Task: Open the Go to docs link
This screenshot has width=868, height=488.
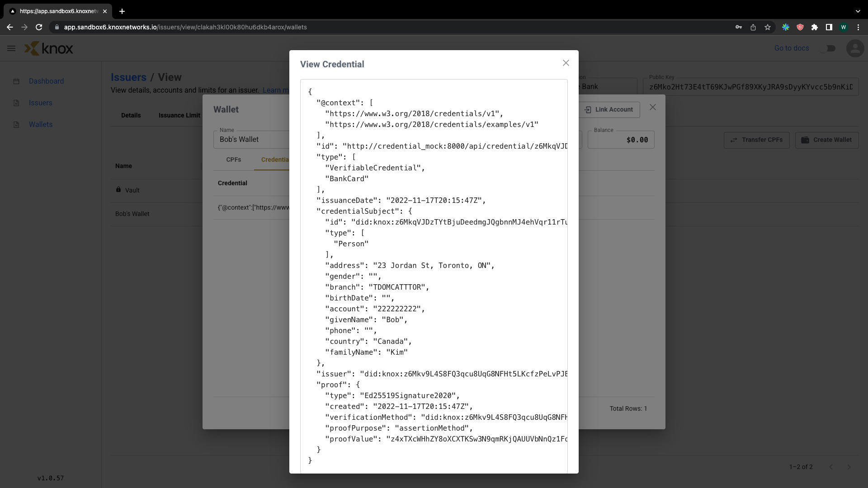Action: coord(792,48)
